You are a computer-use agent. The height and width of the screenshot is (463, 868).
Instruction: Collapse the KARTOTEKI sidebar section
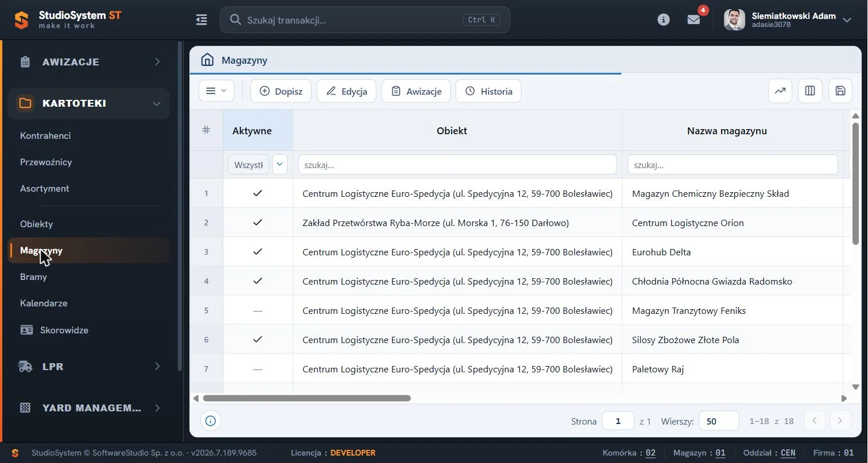pyautogui.click(x=156, y=104)
